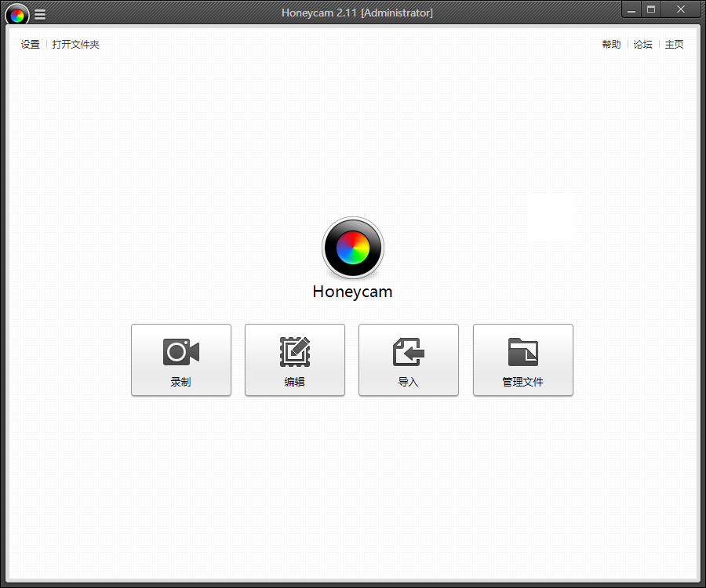706x588 pixels.
Task: Minimize the Honeycam window
Action: click(x=631, y=9)
